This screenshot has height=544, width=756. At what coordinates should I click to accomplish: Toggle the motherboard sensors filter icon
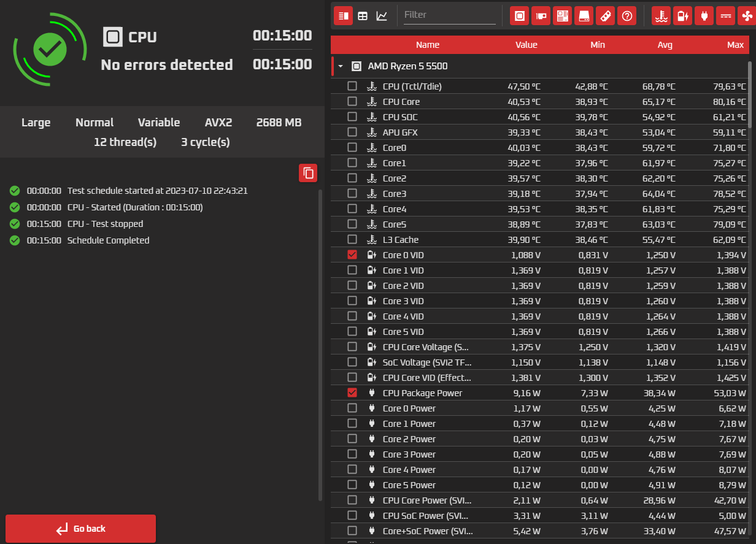click(562, 16)
